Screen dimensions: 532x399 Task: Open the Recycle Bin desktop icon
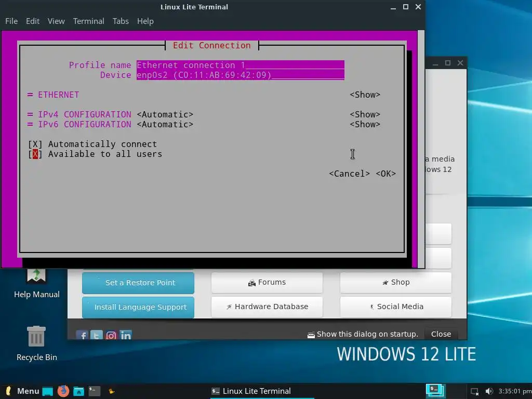[x=37, y=343]
